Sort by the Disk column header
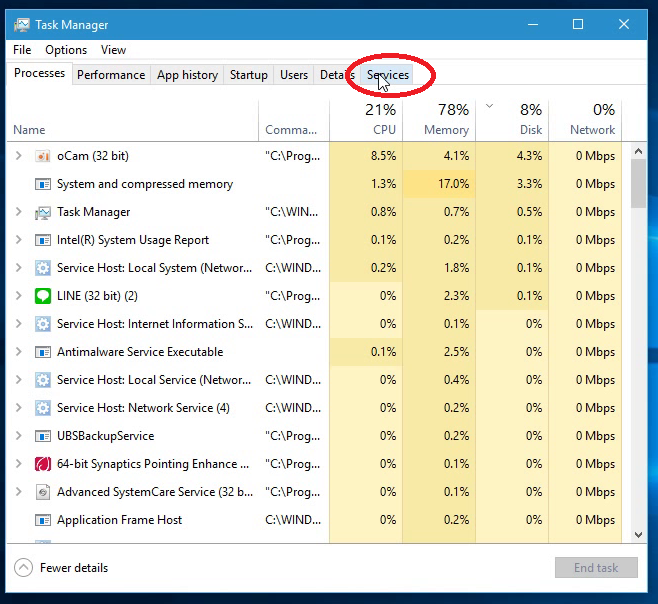Viewport: 658px width, 604px height. point(512,121)
